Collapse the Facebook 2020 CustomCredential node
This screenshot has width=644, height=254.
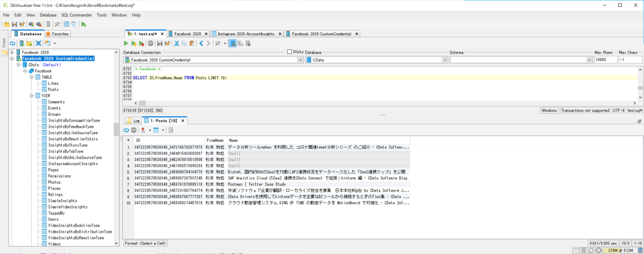11,58
